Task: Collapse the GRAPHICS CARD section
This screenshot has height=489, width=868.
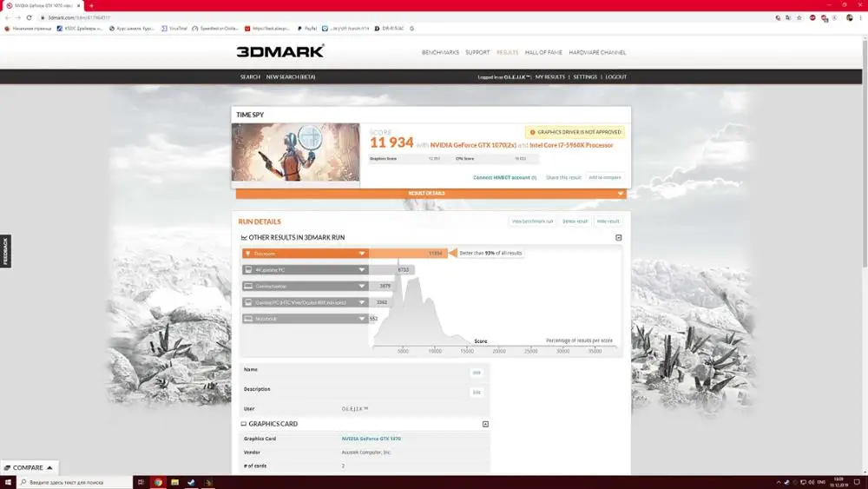Action: [485, 424]
